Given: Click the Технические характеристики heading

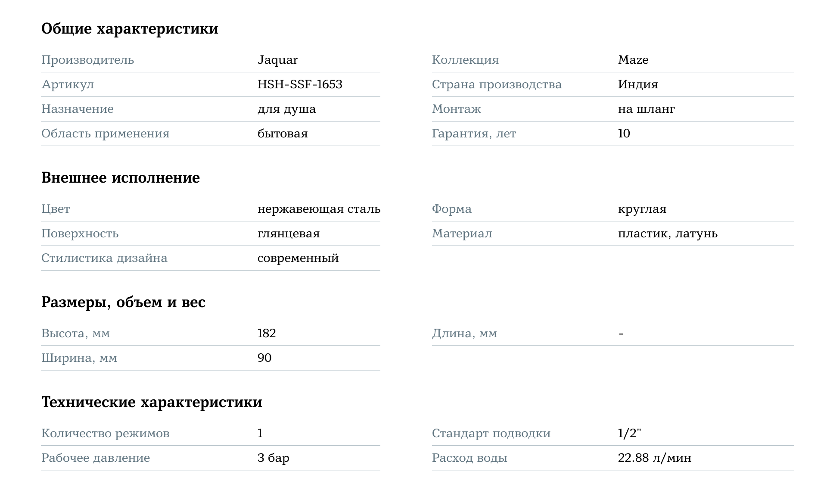Looking at the screenshot, I should pos(152,402).
